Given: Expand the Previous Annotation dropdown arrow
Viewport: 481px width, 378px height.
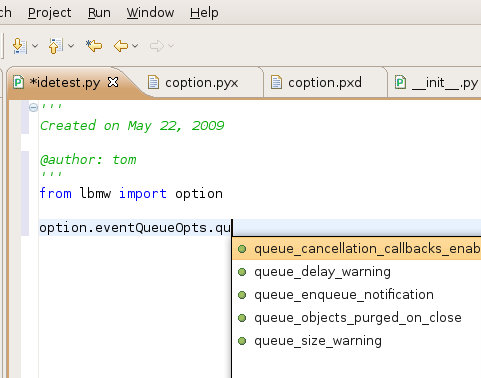Looking at the screenshot, I should [71, 46].
